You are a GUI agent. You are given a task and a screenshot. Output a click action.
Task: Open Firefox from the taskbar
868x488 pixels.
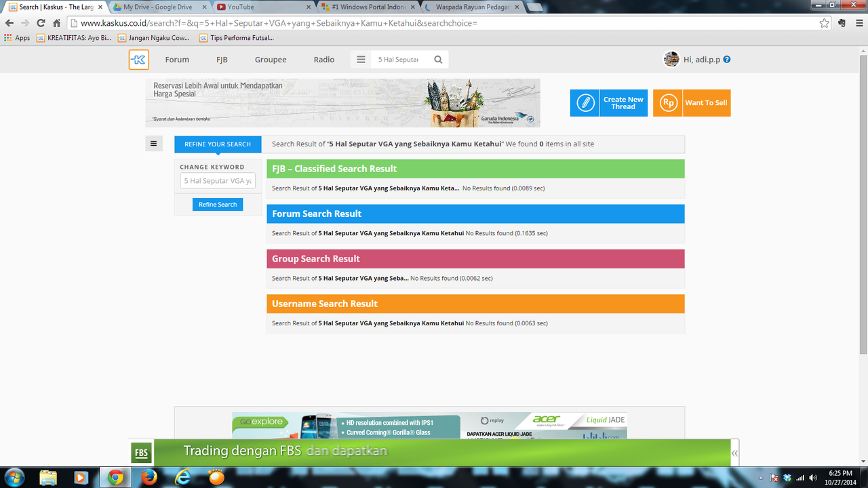[x=149, y=477]
